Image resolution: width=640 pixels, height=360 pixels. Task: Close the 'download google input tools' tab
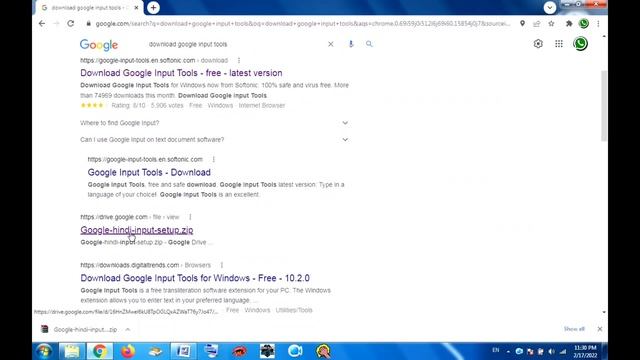coord(136,8)
